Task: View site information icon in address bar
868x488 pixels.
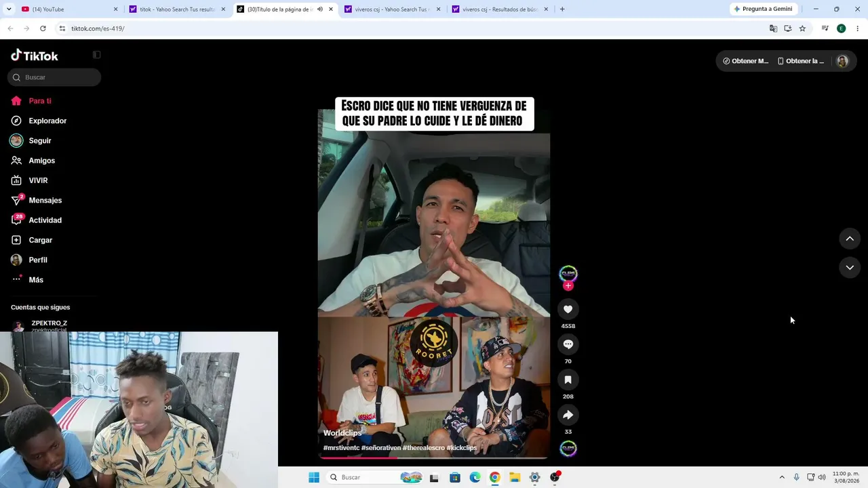Action: pos(62,28)
